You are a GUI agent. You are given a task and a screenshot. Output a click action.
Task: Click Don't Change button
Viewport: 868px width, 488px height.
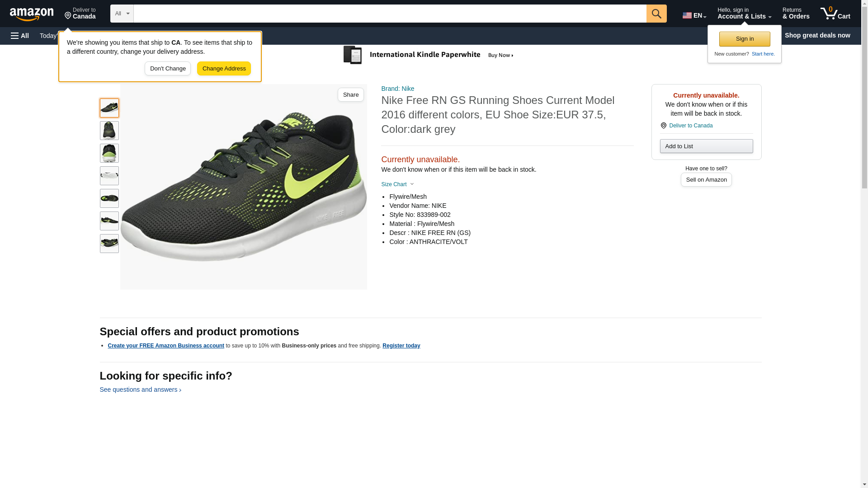(168, 69)
